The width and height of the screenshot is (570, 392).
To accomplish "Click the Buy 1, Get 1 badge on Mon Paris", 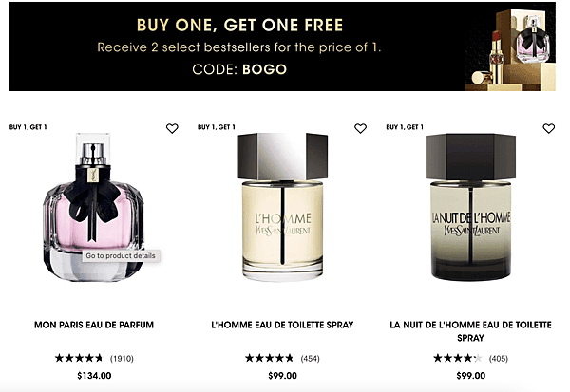I will pyautogui.click(x=28, y=127).
